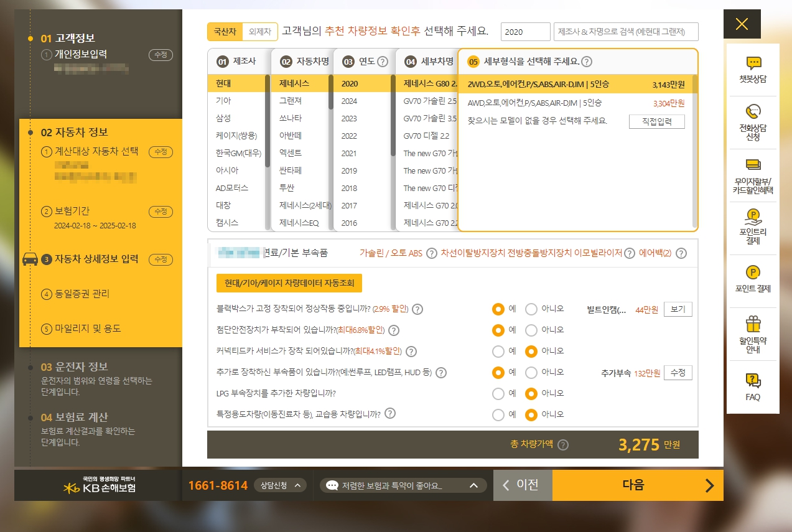Click help icon after 이모빌라이저
Image resolution: width=792 pixels, height=532 pixels.
tap(629, 253)
